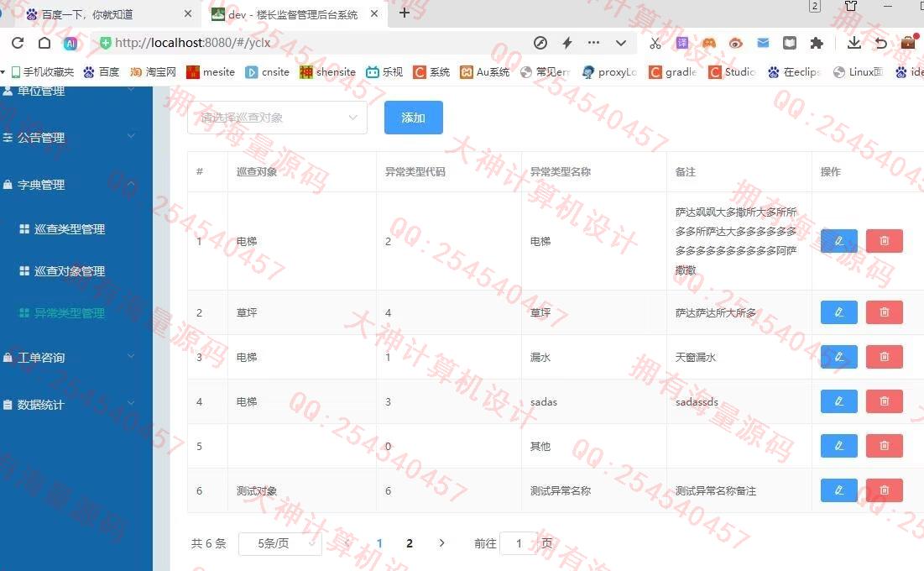
Task: Open the 请选择巡查对象 dropdown
Action: click(277, 118)
